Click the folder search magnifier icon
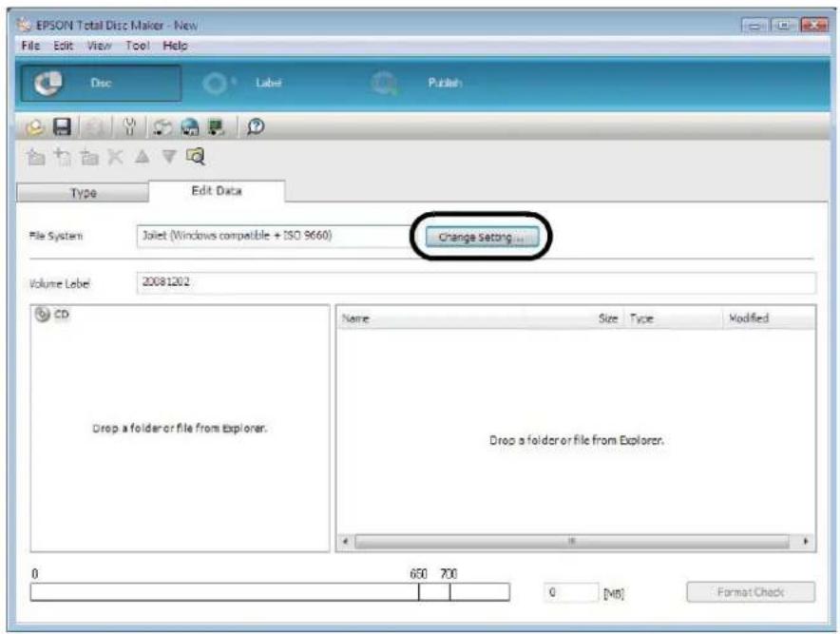 196,157
